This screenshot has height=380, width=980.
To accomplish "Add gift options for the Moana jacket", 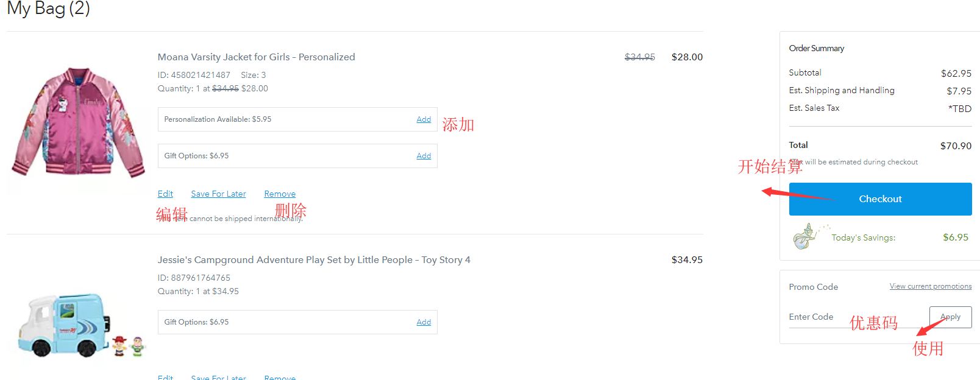I will pyautogui.click(x=424, y=156).
